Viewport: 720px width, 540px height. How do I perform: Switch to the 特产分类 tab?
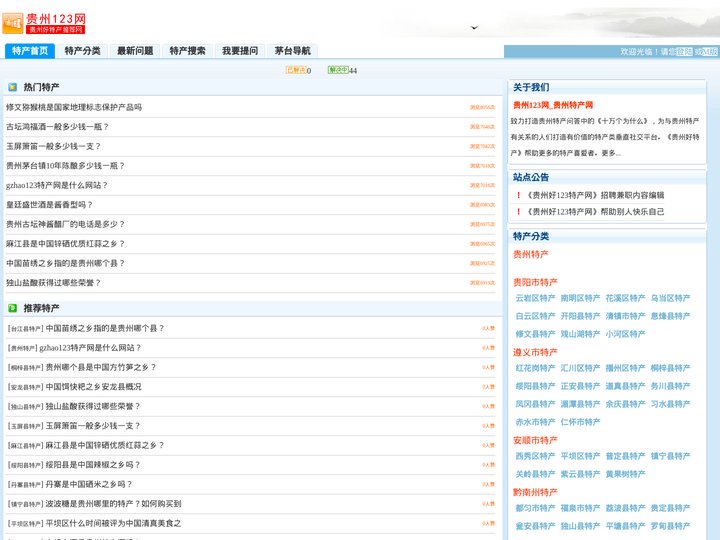click(x=83, y=51)
